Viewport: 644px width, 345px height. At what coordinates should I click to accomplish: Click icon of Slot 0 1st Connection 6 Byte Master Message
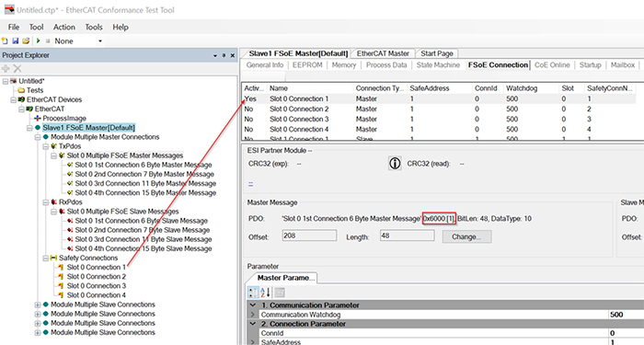tap(70, 165)
